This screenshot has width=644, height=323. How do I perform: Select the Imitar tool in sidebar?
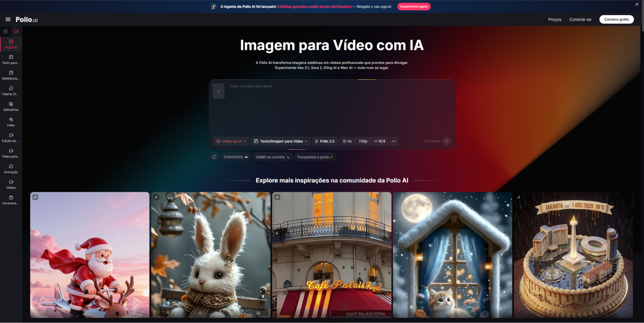(11, 122)
